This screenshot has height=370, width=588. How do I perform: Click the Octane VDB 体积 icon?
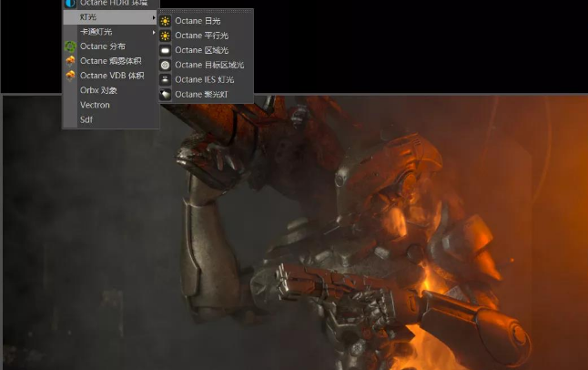(x=70, y=76)
